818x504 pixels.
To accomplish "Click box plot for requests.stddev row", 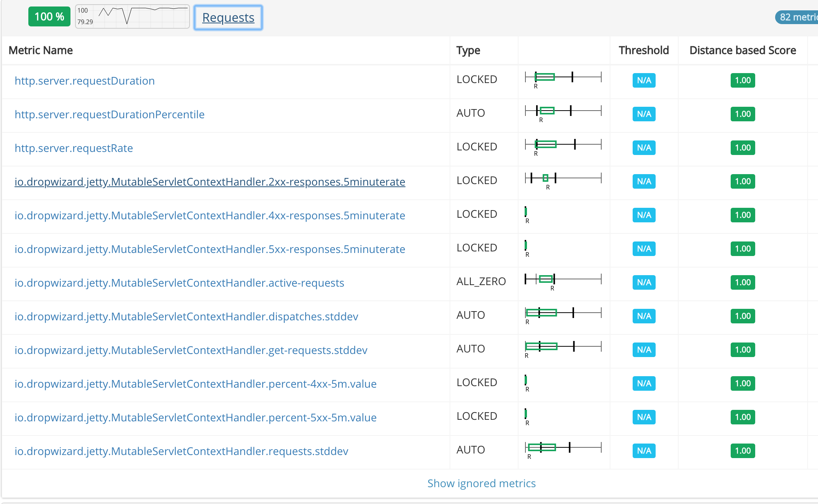I will (x=563, y=450).
